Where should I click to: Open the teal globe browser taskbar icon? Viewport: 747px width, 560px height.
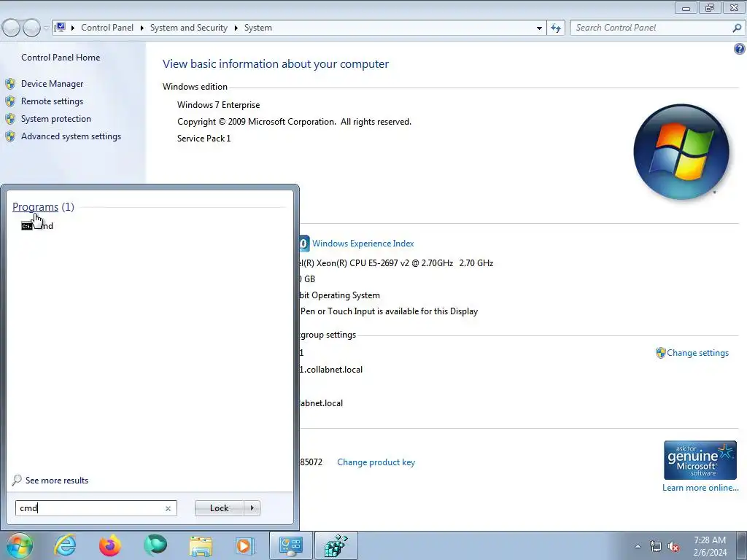tap(155, 545)
